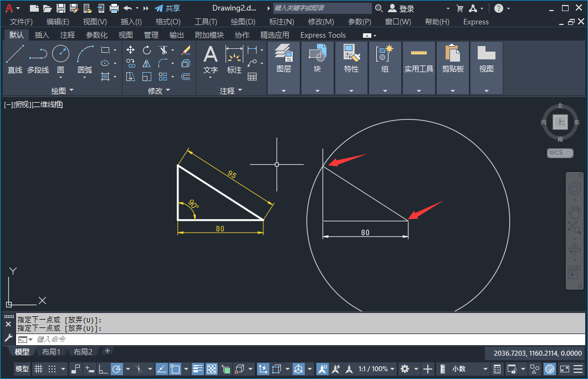The width and height of the screenshot is (588, 379).
Task: Click the 标注 (Dimension) tool icon
Action: (234, 59)
